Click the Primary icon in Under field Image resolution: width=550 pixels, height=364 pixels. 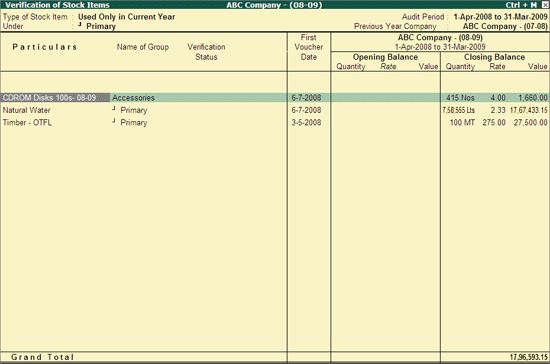click(80, 25)
